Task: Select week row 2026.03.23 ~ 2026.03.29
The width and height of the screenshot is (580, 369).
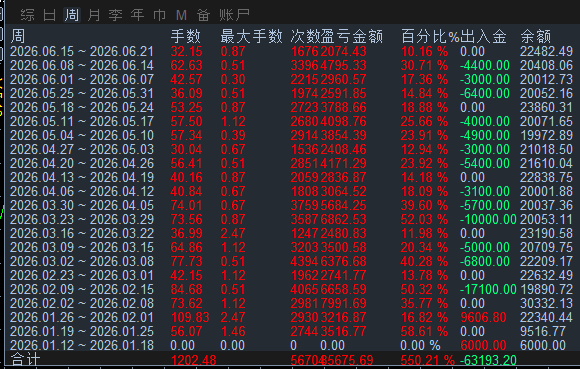Action: [x=291, y=219]
